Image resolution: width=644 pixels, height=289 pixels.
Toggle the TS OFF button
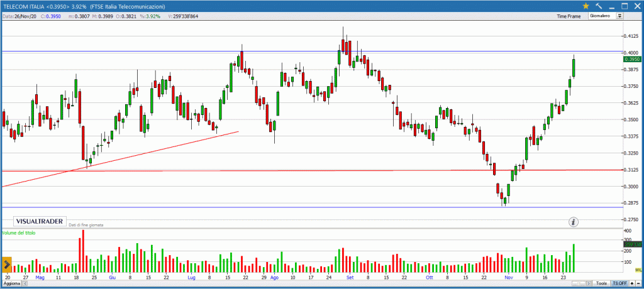[x=619, y=283]
